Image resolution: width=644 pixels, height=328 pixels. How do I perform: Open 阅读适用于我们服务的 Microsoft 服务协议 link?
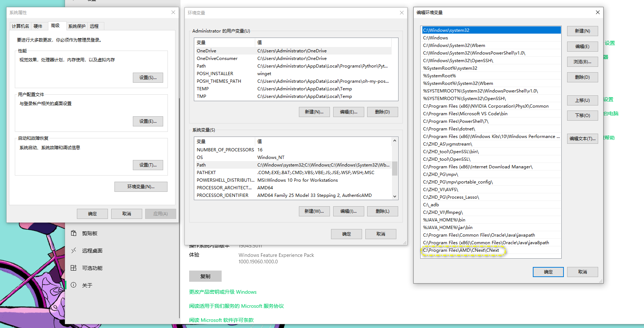(x=236, y=306)
